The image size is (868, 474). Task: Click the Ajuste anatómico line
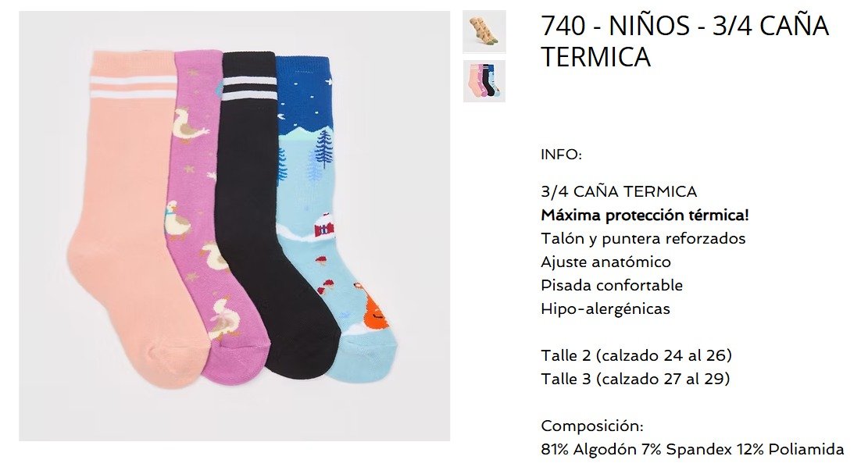(x=605, y=262)
